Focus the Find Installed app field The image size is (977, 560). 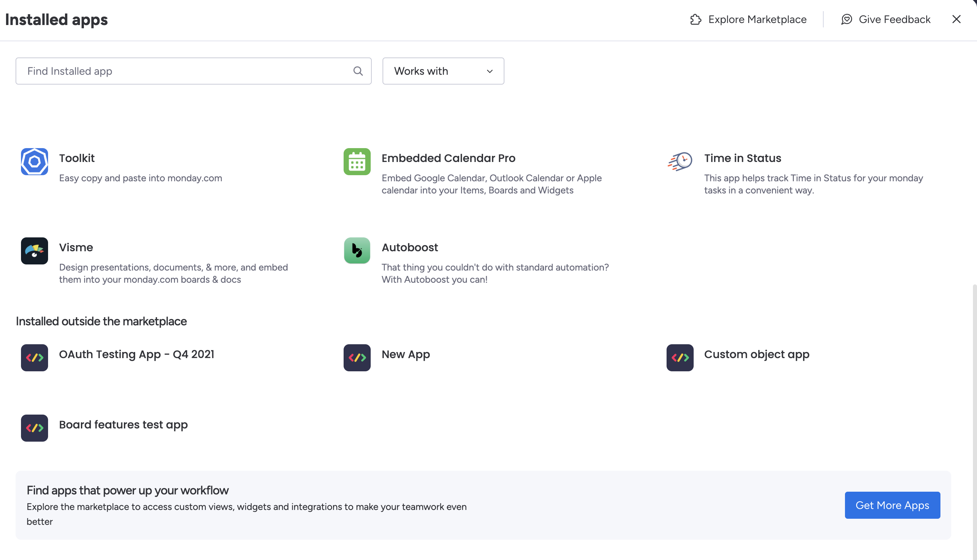(185, 71)
